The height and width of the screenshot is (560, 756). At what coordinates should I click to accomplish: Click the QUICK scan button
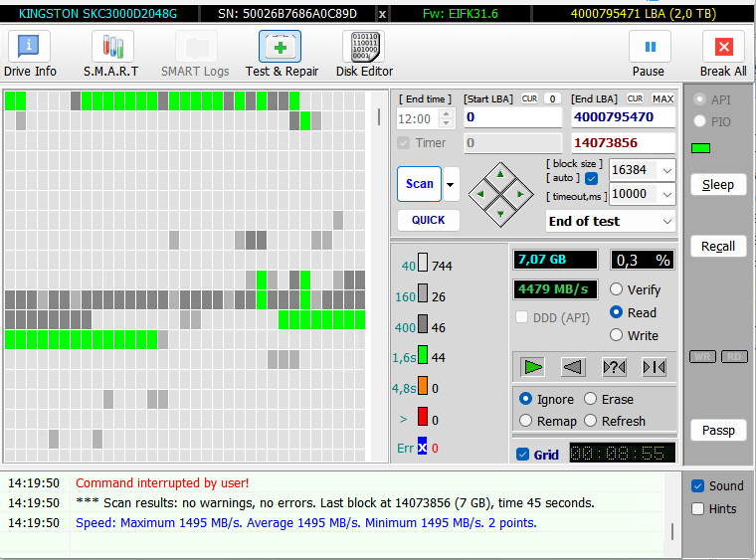click(x=428, y=220)
